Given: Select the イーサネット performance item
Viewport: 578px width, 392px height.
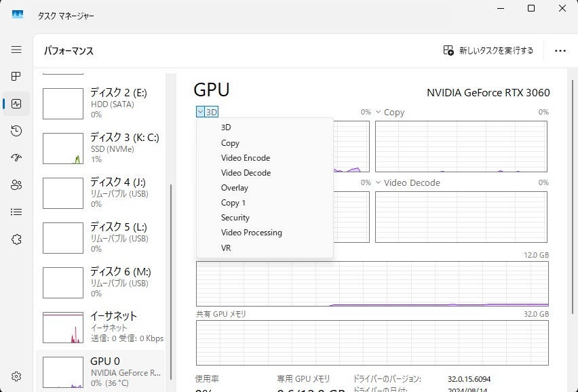Looking at the screenshot, I should (100, 327).
